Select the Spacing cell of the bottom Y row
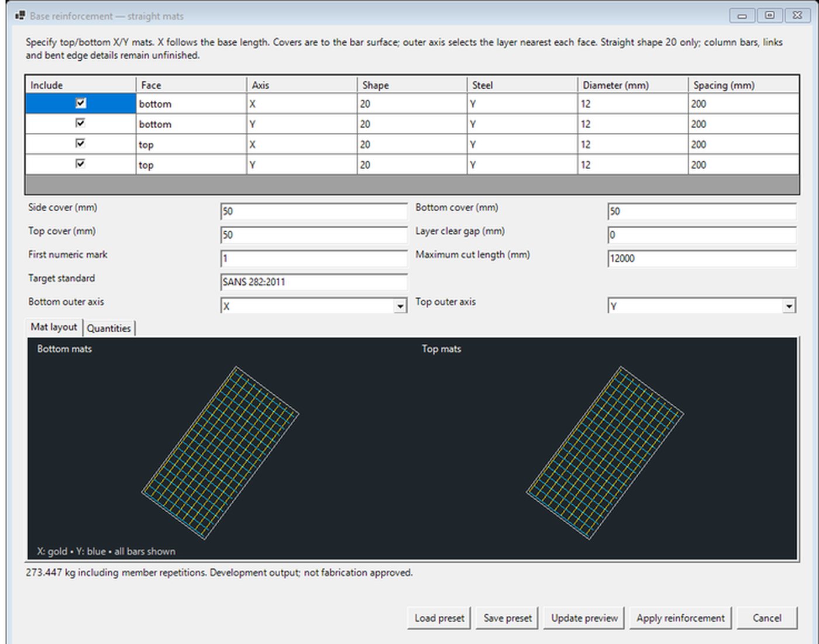Image resolution: width=819 pixels, height=644 pixels. tap(744, 124)
